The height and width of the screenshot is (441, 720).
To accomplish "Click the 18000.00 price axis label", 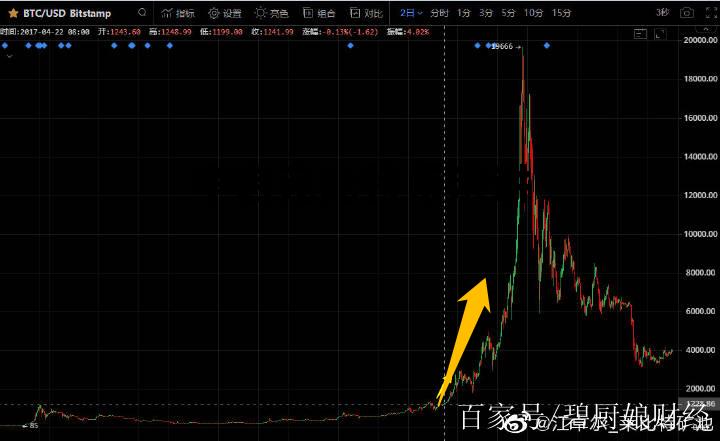I will click(700, 79).
